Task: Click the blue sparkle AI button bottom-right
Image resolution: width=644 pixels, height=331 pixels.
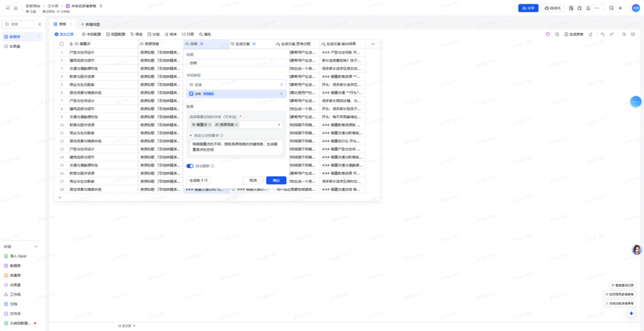Action: [x=631, y=313]
